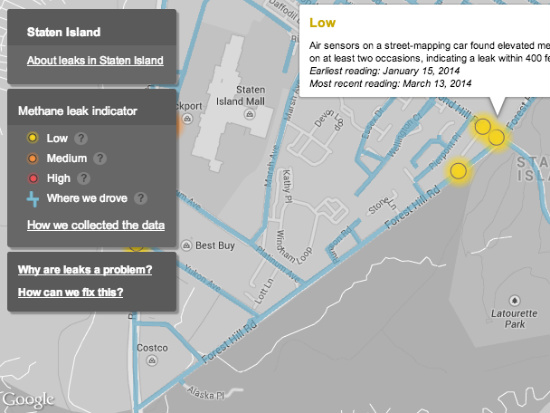Click the Staten Island panel heading

[x=64, y=32]
